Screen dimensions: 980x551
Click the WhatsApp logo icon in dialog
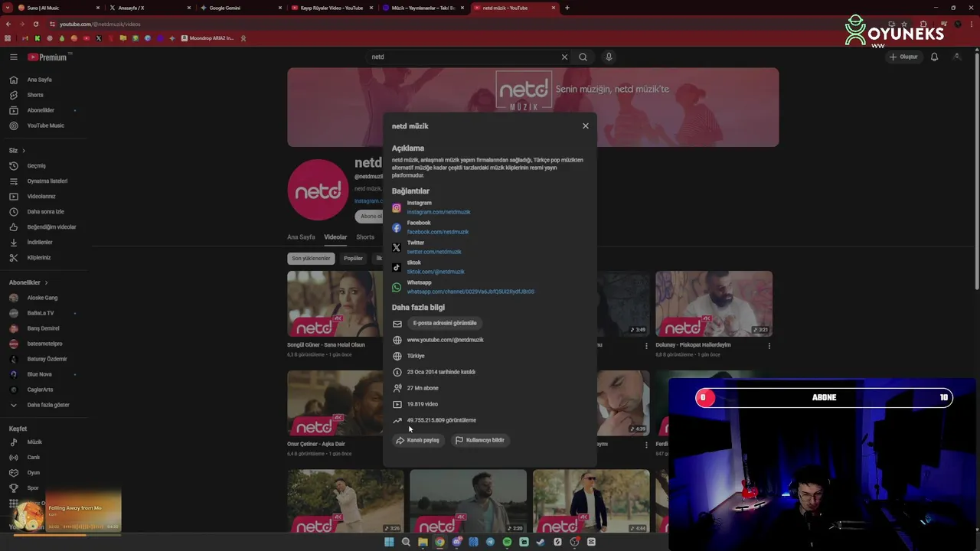pos(397,287)
